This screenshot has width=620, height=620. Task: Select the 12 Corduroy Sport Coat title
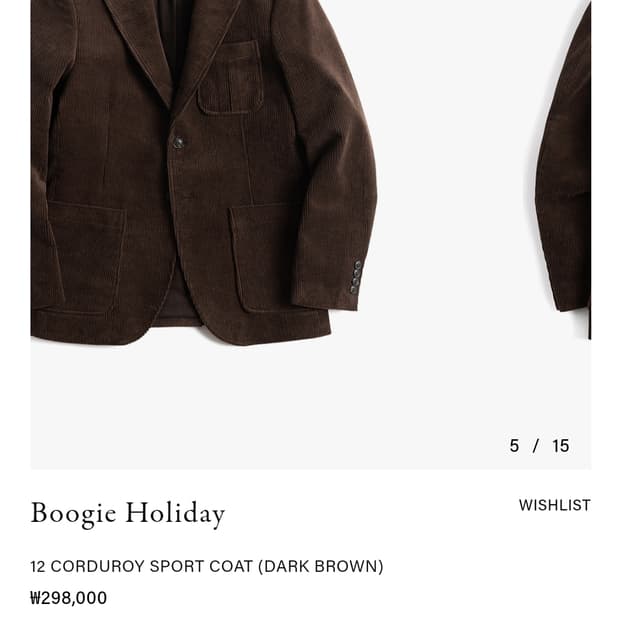[x=207, y=566]
